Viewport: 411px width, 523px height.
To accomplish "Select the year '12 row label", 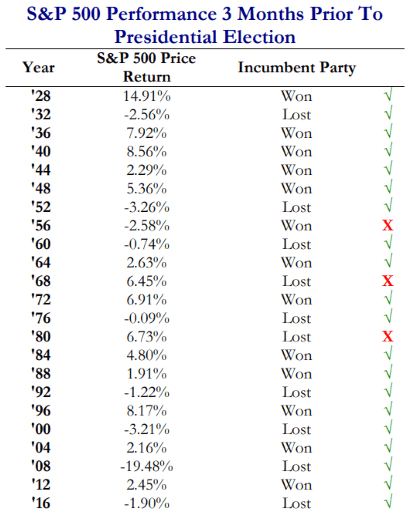I will point(41,485).
